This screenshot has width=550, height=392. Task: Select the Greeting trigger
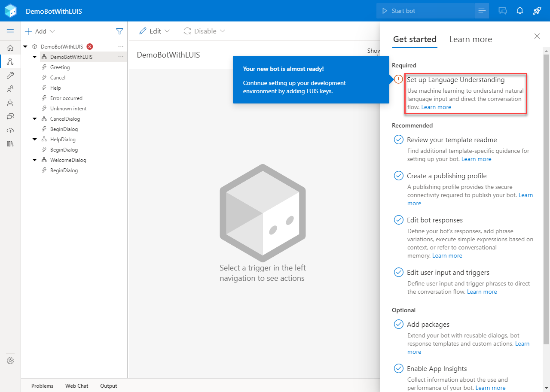60,67
